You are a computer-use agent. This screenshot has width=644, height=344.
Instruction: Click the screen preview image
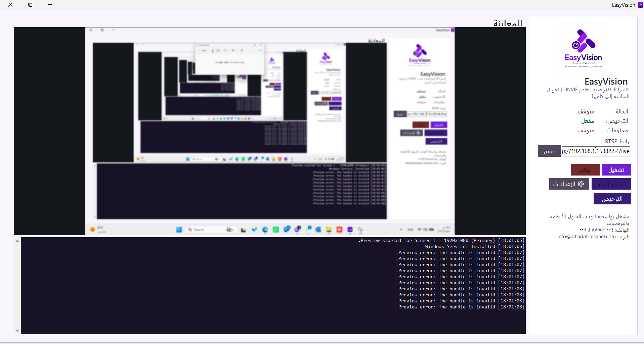pyautogui.click(x=270, y=131)
